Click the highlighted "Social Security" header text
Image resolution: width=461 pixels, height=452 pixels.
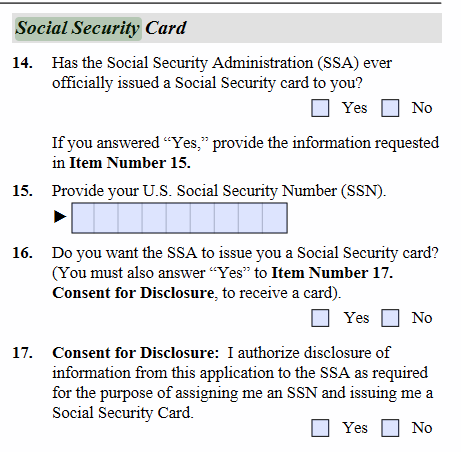78,28
